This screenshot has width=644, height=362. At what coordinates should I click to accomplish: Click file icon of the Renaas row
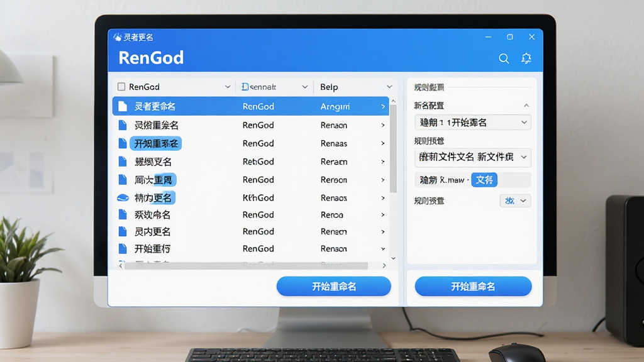[123, 143]
